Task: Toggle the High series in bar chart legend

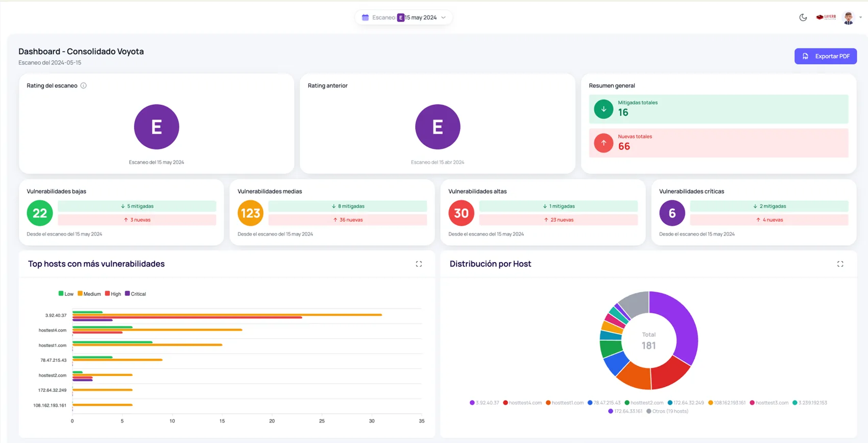Action: coord(113,294)
